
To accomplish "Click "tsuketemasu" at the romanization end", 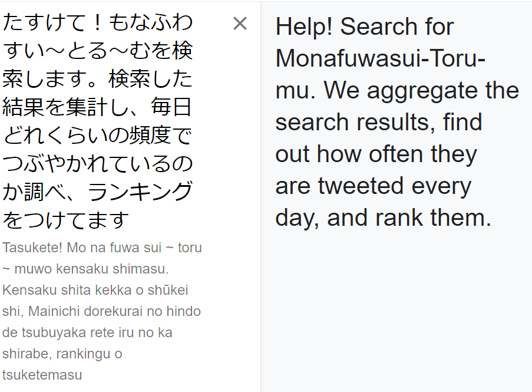I will tap(42, 375).
